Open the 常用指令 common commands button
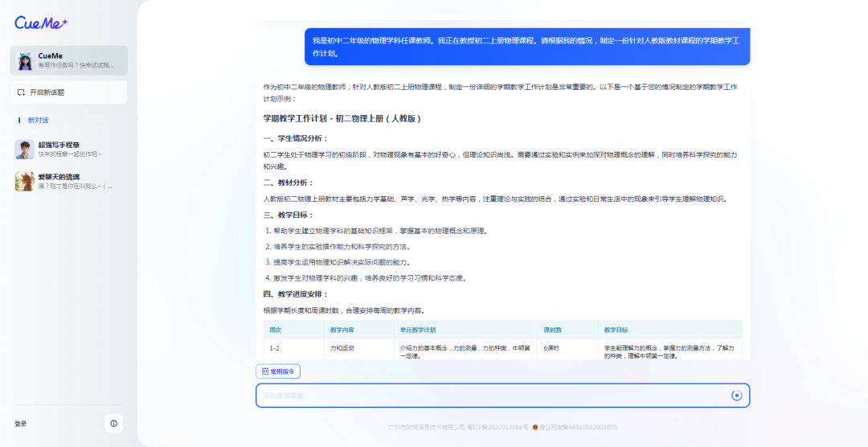The image size is (868, 447). click(x=278, y=371)
